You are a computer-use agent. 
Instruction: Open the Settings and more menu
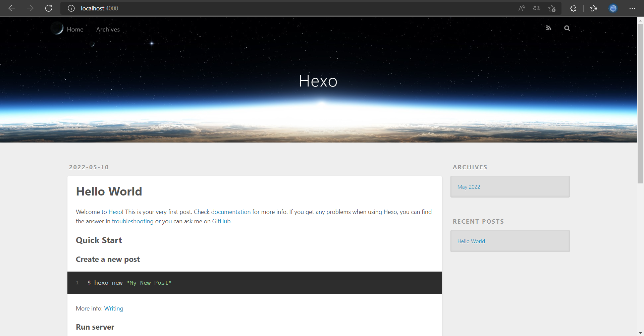point(633,8)
